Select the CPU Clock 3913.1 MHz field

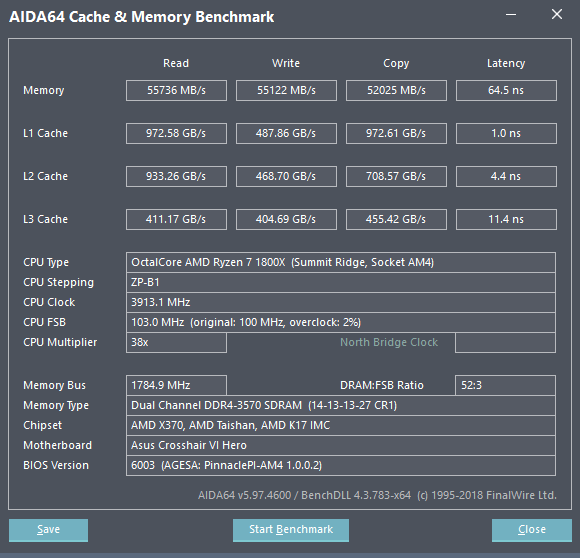coord(341,302)
